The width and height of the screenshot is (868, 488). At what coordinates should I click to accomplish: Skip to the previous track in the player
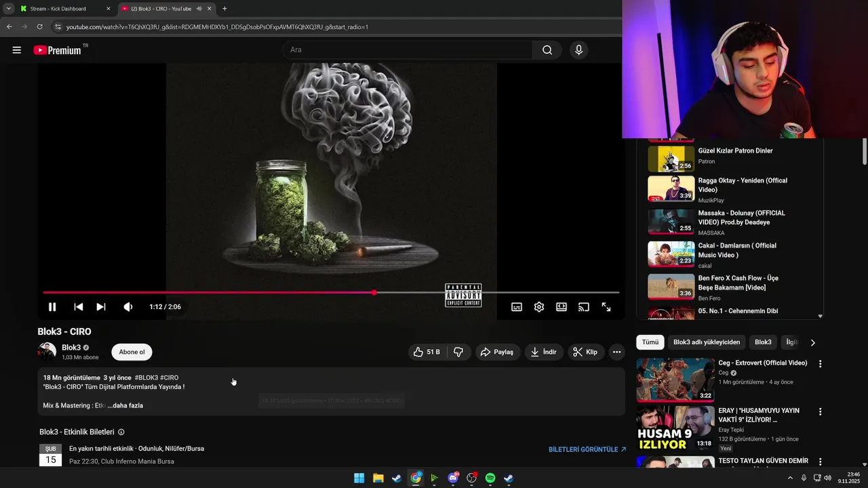coord(79,307)
